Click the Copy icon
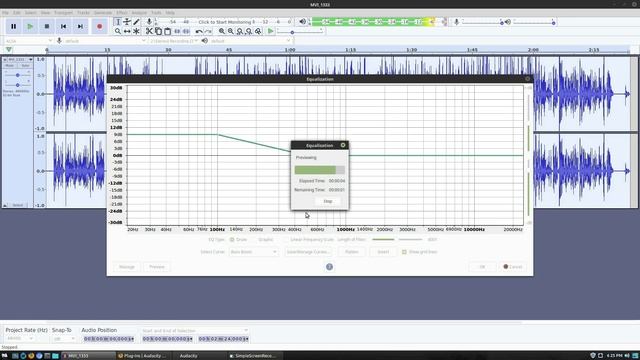Screen dimensions: 640x360 158,31
